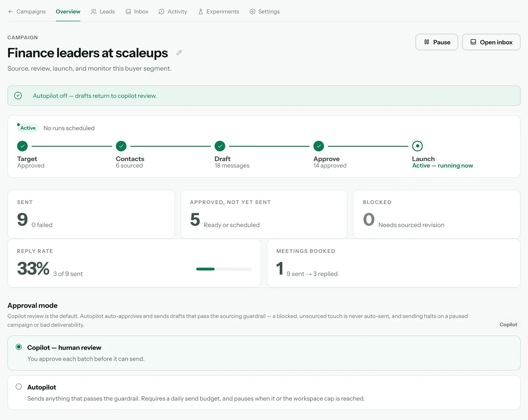
Task: Click the '18 messages' draft count
Action: [x=232, y=166]
